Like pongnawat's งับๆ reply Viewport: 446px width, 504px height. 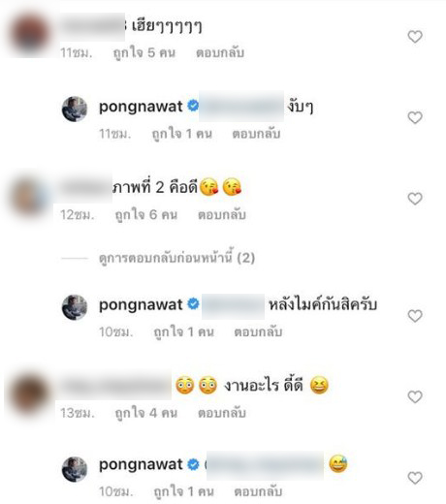tap(415, 117)
